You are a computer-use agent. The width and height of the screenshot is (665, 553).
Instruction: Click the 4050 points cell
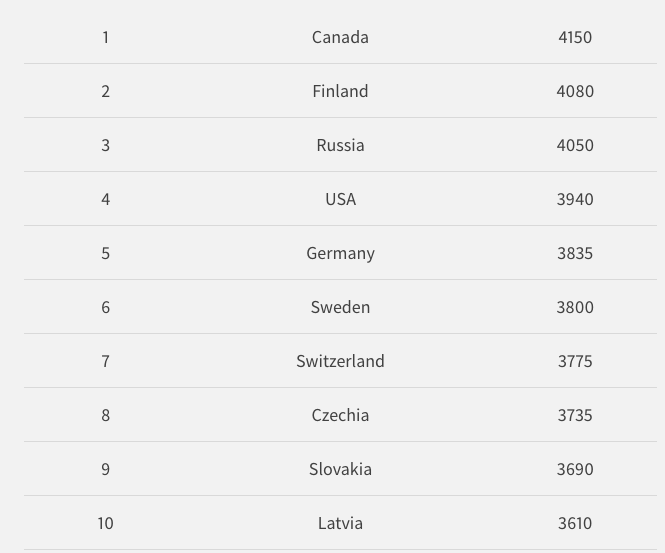[x=575, y=145]
